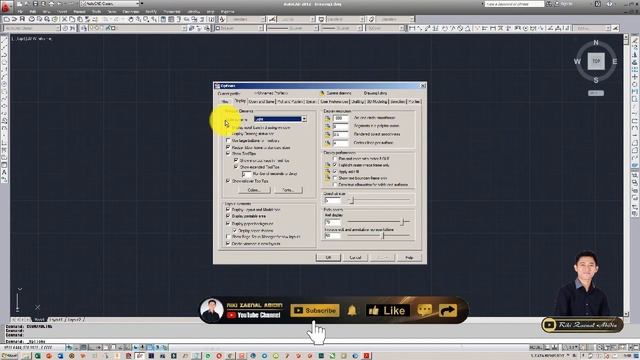Select the Line tool in Draw toolbar
The height and width of the screenshot is (360, 640).
pyautogui.click(x=4, y=40)
